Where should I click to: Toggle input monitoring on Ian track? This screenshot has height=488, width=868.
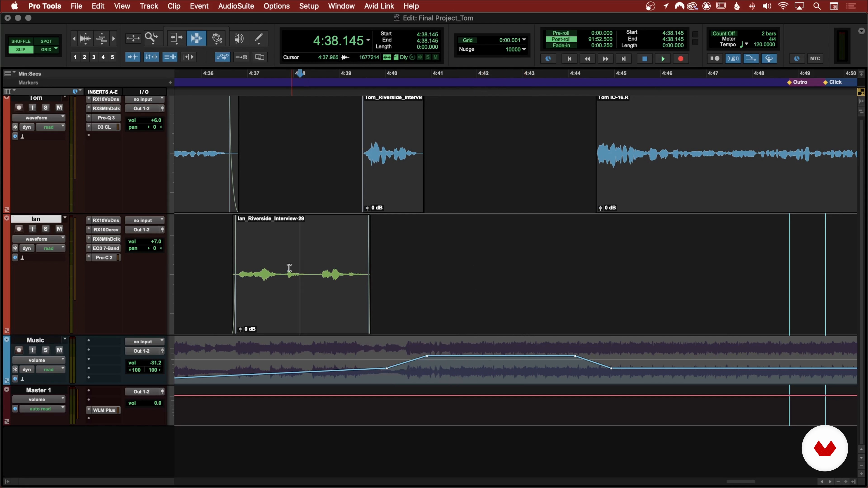[32, 229]
